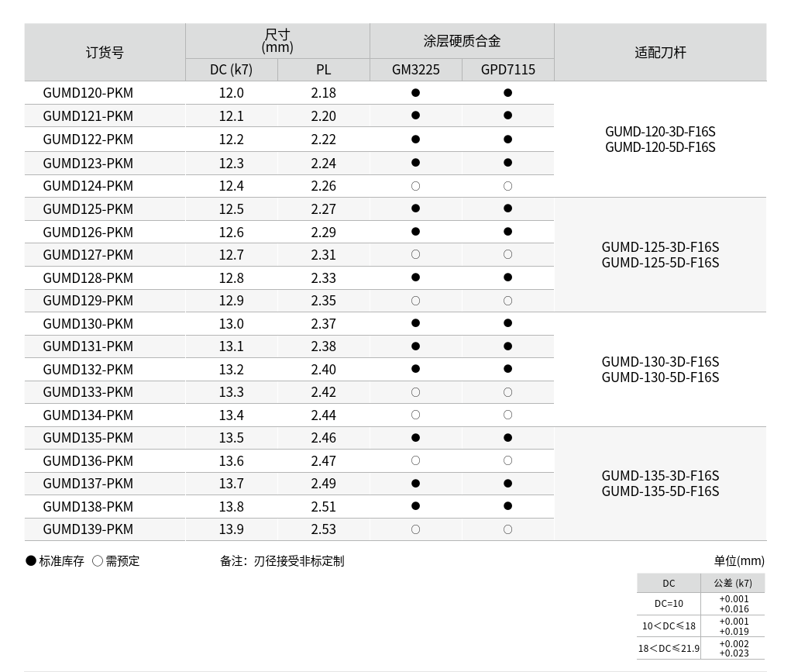Click the GM3225 hollow circle in GUMD127-PKM row
This screenshot has height=672, width=791.
tap(415, 254)
